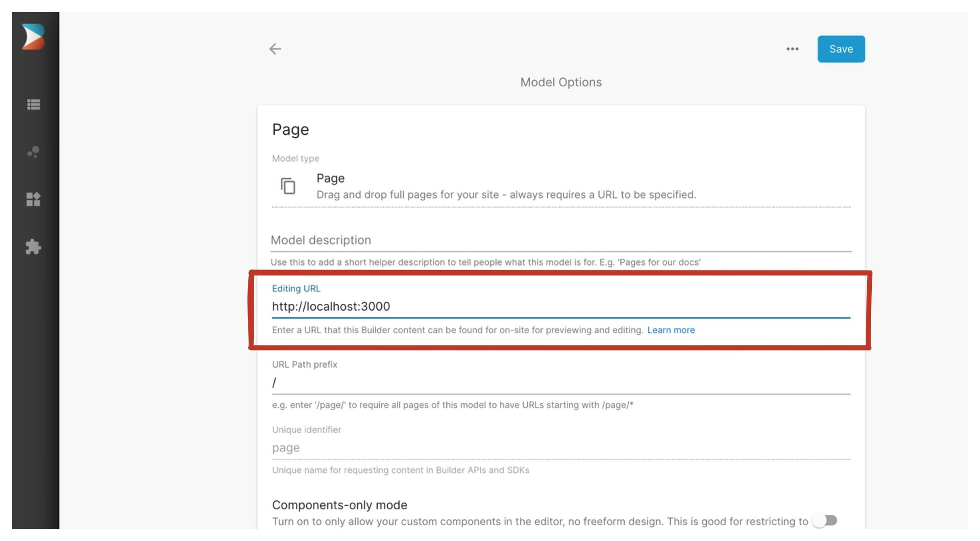
Task: Select the "Page" model heading
Action: click(x=290, y=129)
